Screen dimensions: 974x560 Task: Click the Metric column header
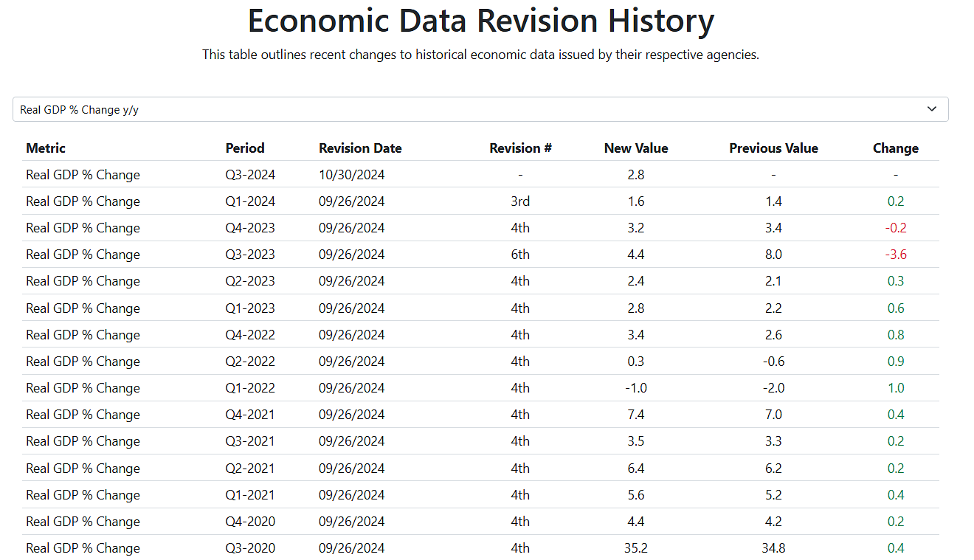click(x=46, y=148)
